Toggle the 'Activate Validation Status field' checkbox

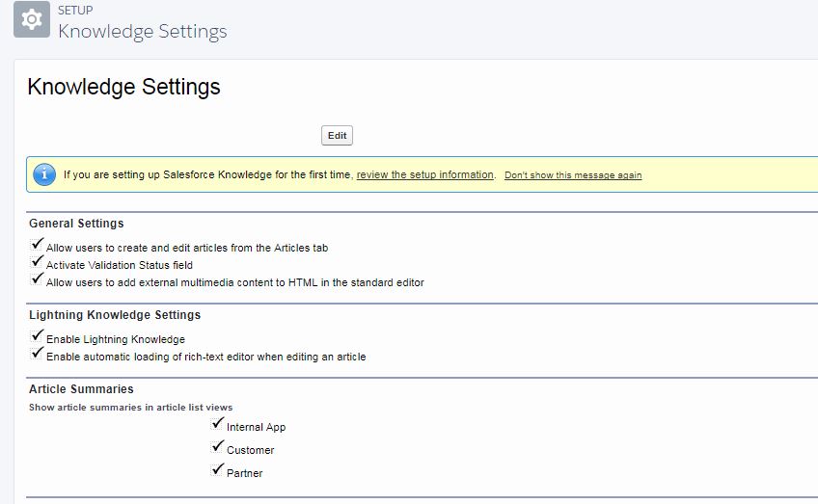38,263
